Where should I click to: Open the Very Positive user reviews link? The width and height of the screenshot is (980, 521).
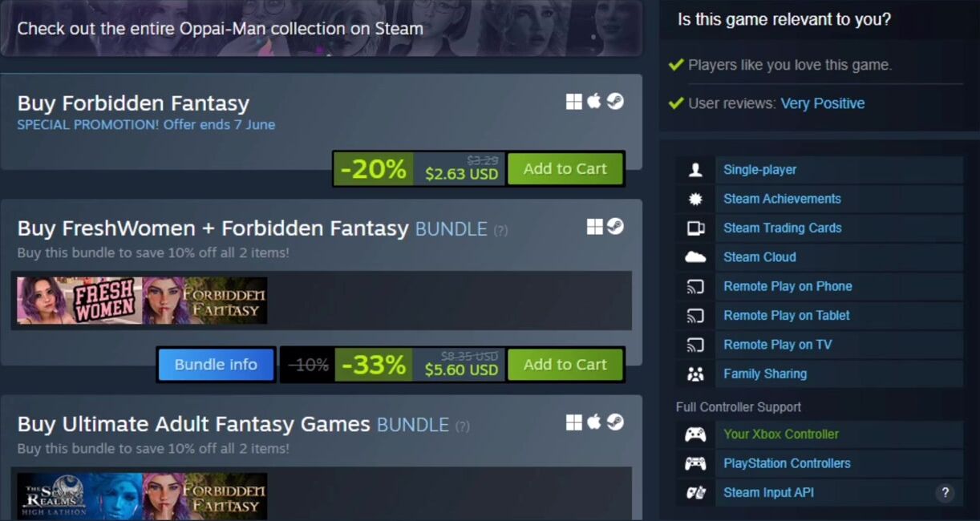click(823, 103)
